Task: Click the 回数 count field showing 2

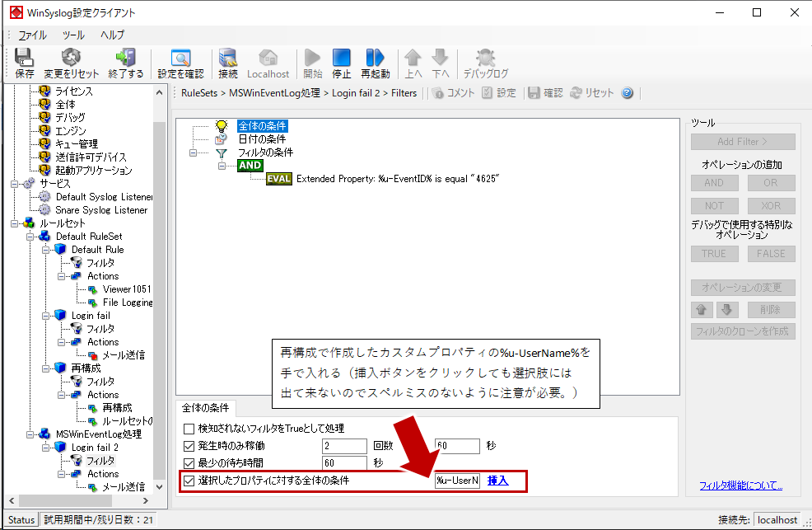Action: pos(344,446)
